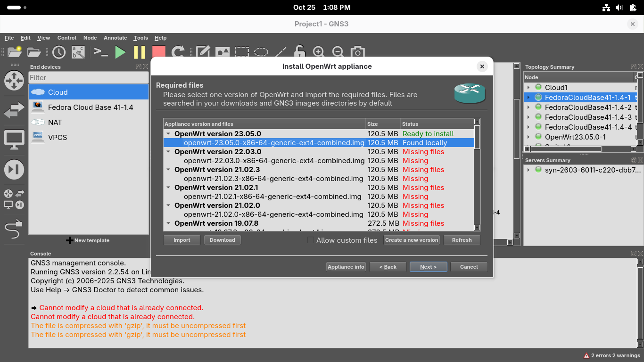Screen dimensions: 644x362
Task: Collapse the OpenWrt version 23.05.0 entry
Action: [168, 134]
